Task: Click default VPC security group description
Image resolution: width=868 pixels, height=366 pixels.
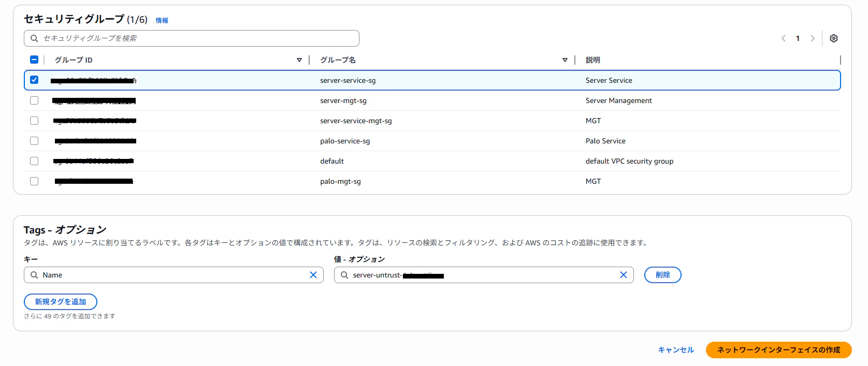Action: 630,161
